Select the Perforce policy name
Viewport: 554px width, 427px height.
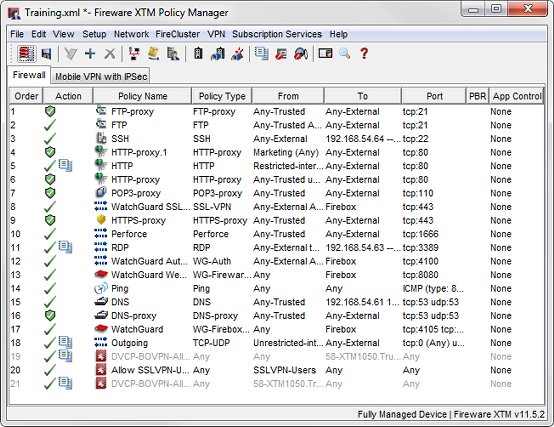[129, 234]
